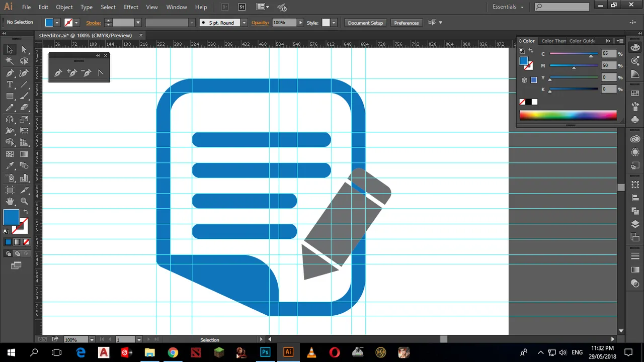
Task: Select the Zoom tool magnifier
Action: (24, 202)
